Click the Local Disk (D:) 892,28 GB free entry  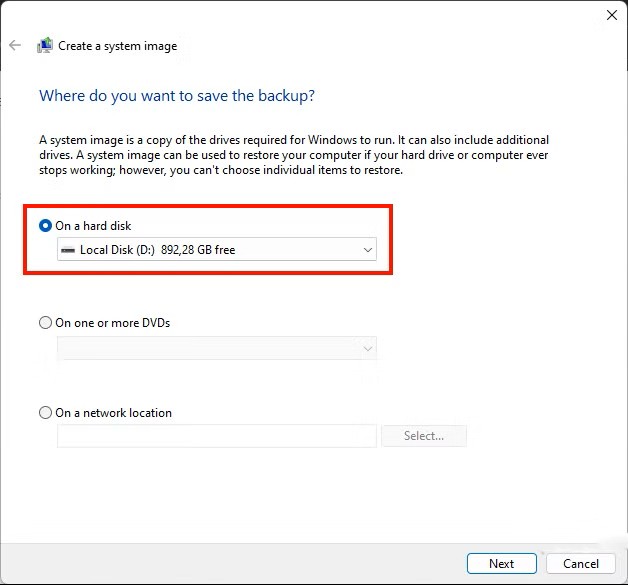tap(158, 250)
